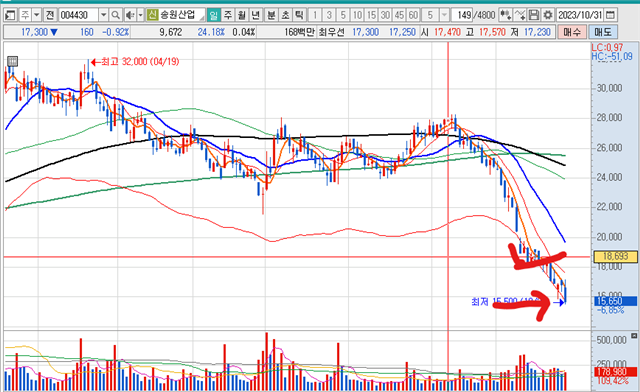The image size is (640, 392).
Task: Click volume value 9,672
Action: pyautogui.click(x=170, y=32)
